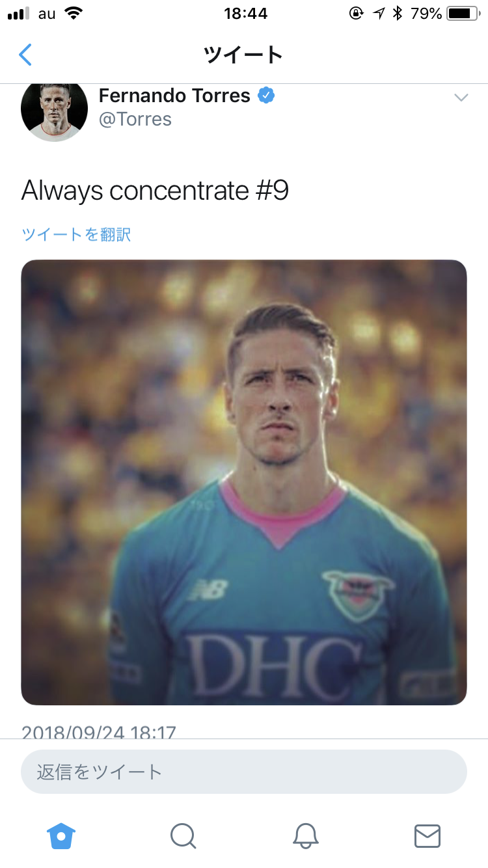488x868 pixels.
Task: Open the Fernando Torres profile name
Action: point(174,96)
